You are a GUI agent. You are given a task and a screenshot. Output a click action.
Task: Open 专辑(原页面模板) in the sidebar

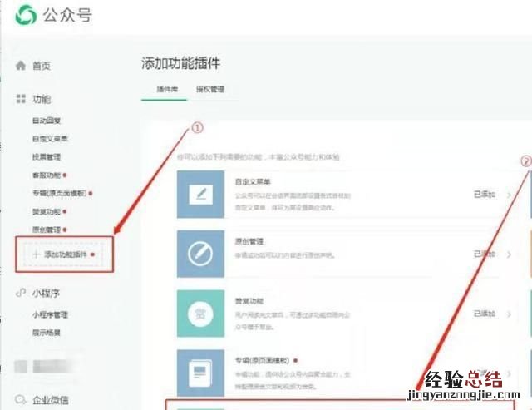pyautogui.click(x=60, y=193)
